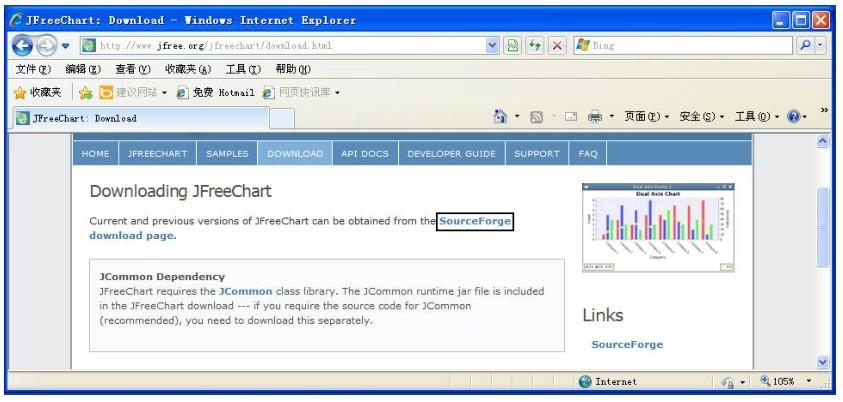Click the browser Forward arrow button
The width and height of the screenshot is (843, 402).
click(x=46, y=45)
